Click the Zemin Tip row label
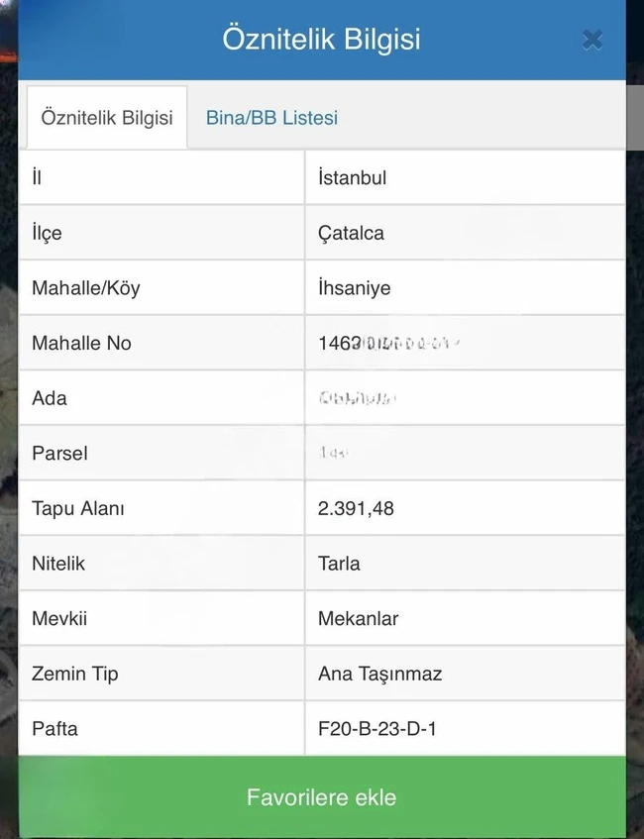 [75, 674]
